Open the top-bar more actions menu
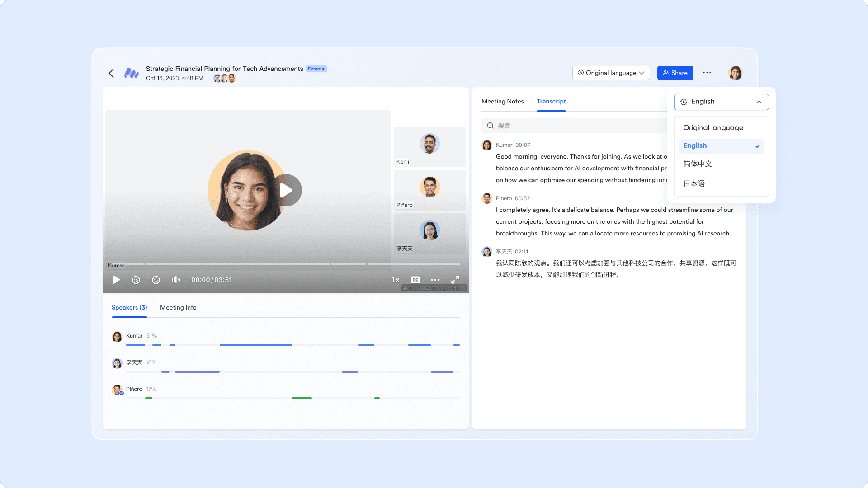The height and width of the screenshot is (488, 868). [x=707, y=73]
